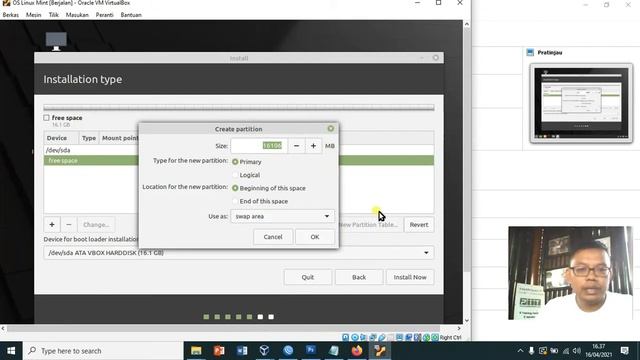Remove partition with the minus button
Image resolution: width=640 pixels, height=360 pixels.
click(x=69, y=224)
